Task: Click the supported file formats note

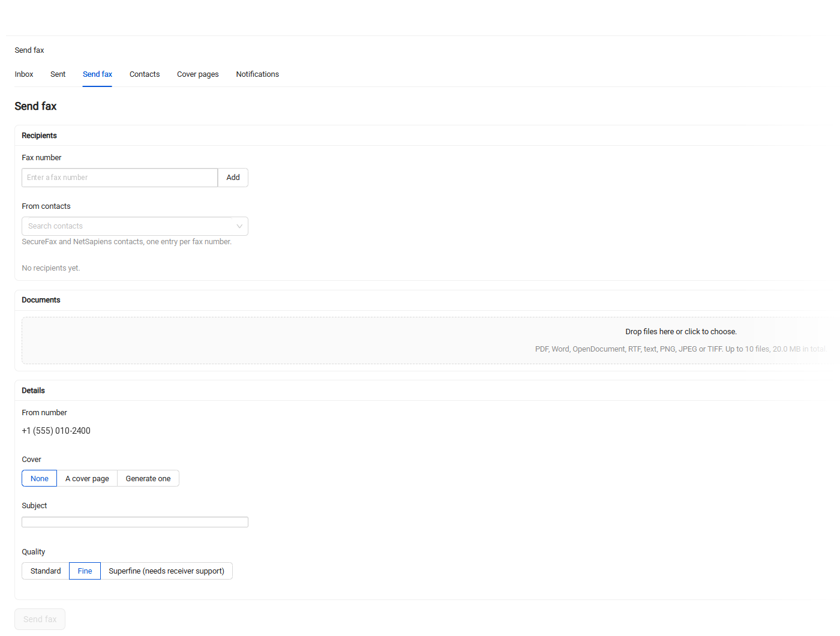Action: click(680, 349)
